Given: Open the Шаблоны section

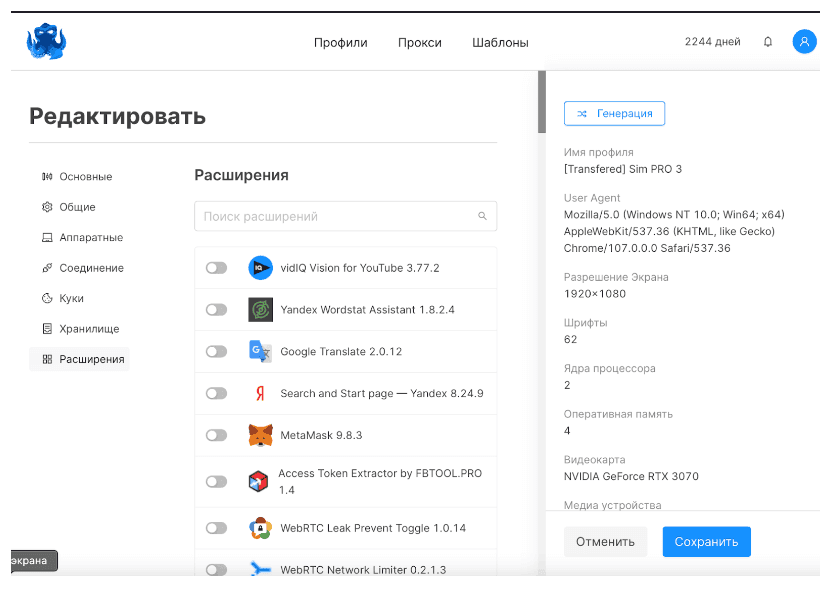Looking at the screenshot, I should 500,43.
